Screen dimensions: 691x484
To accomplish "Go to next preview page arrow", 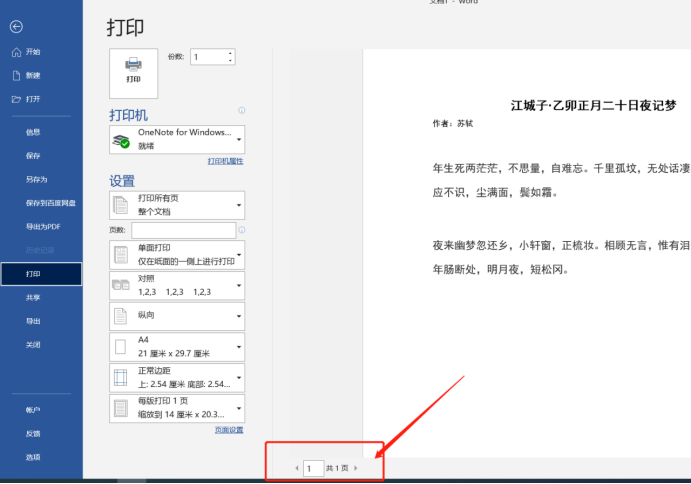I will 356,468.
